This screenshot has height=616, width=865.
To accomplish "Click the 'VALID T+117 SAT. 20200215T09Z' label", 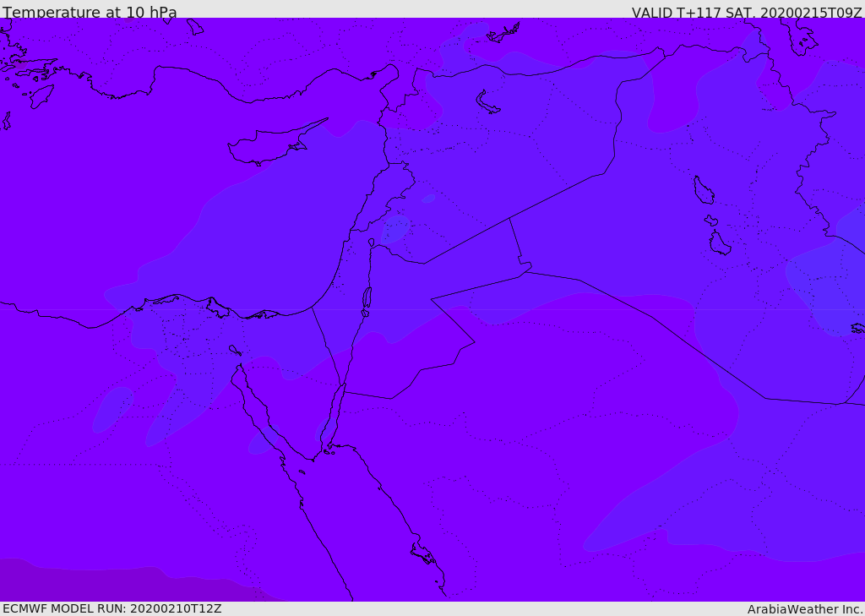I will click(747, 12).
